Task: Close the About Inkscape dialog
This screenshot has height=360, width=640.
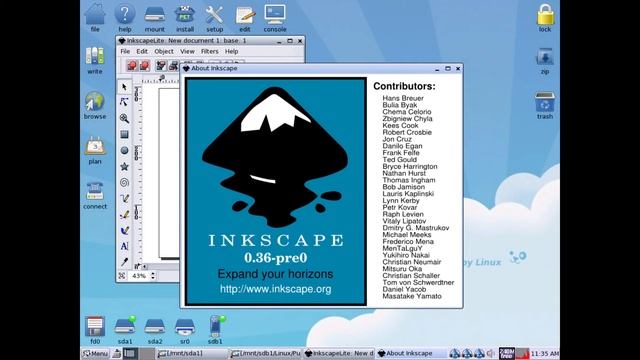Action: pyautogui.click(x=458, y=69)
